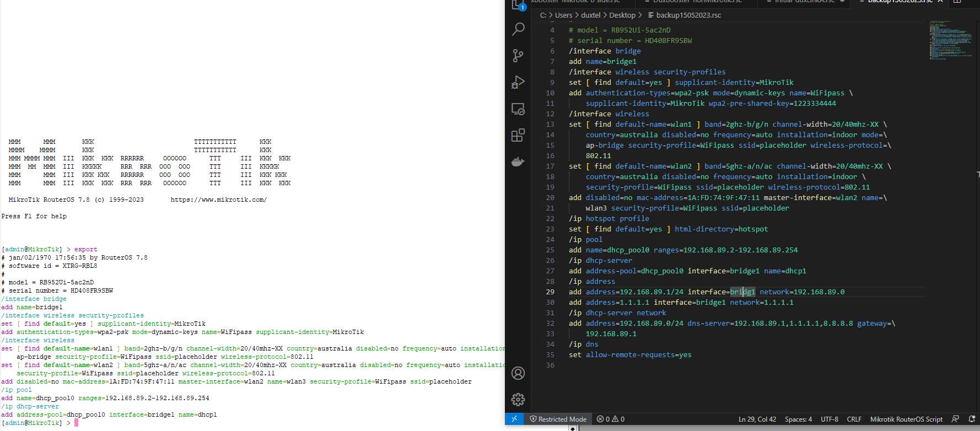This screenshot has width=980, height=431.
Task: Open the Extensions view
Action: click(x=518, y=135)
